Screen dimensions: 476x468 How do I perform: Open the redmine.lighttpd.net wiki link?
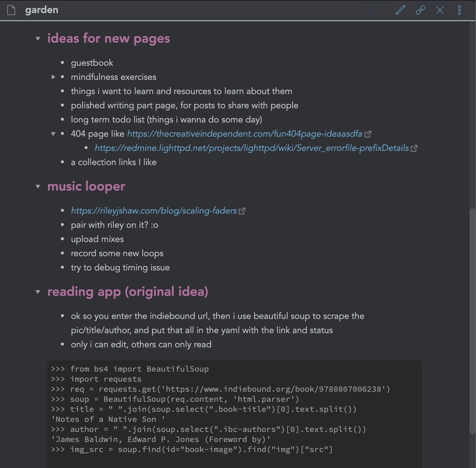tap(252, 148)
